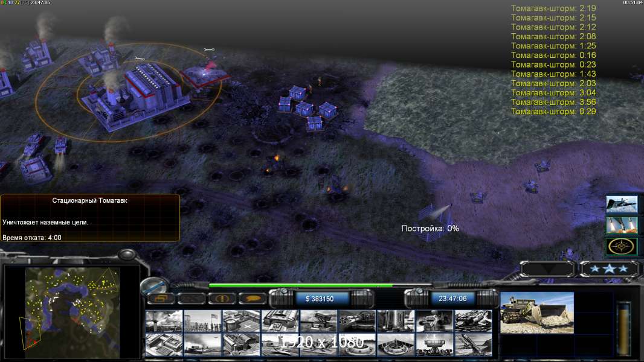Click the Томагавк-шторм: 2:08 timer
Screen dimensions: 644x362
tap(553, 36)
